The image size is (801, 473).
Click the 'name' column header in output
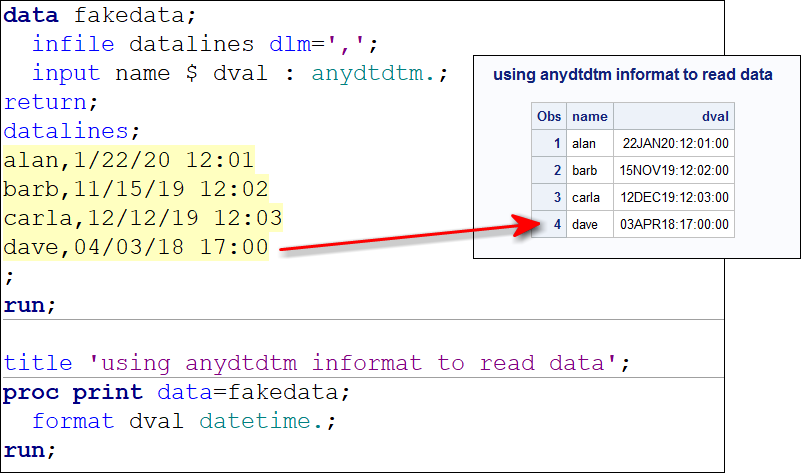590,116
